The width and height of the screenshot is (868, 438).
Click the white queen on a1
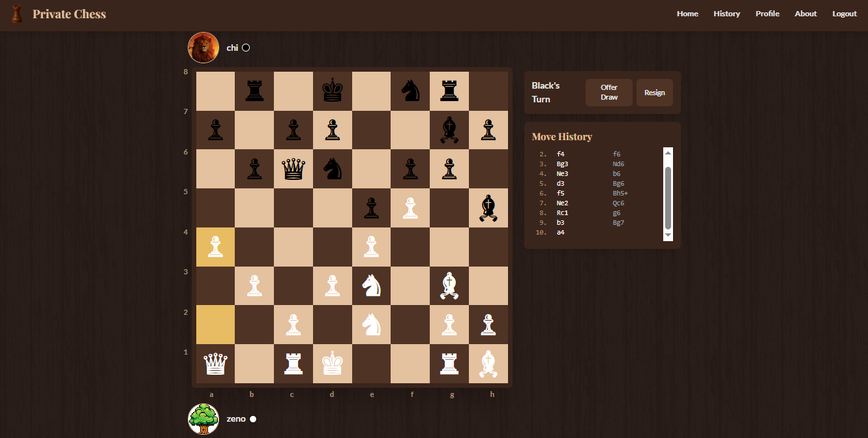click(x=215, y=364)
